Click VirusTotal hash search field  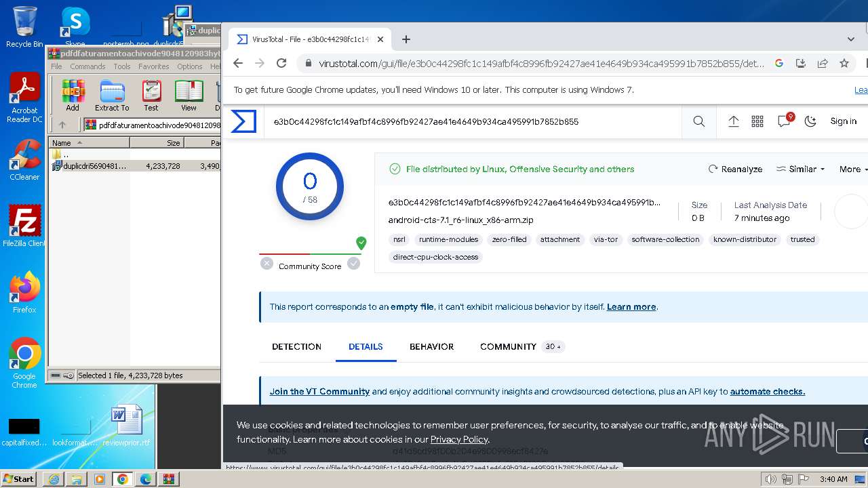[x=473, y=122]
